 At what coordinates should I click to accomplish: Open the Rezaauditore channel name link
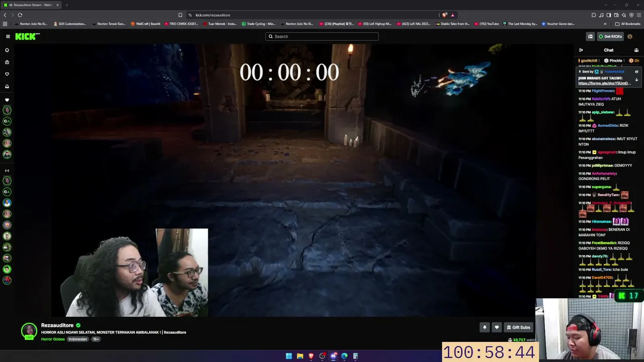(x=57, y=325)
